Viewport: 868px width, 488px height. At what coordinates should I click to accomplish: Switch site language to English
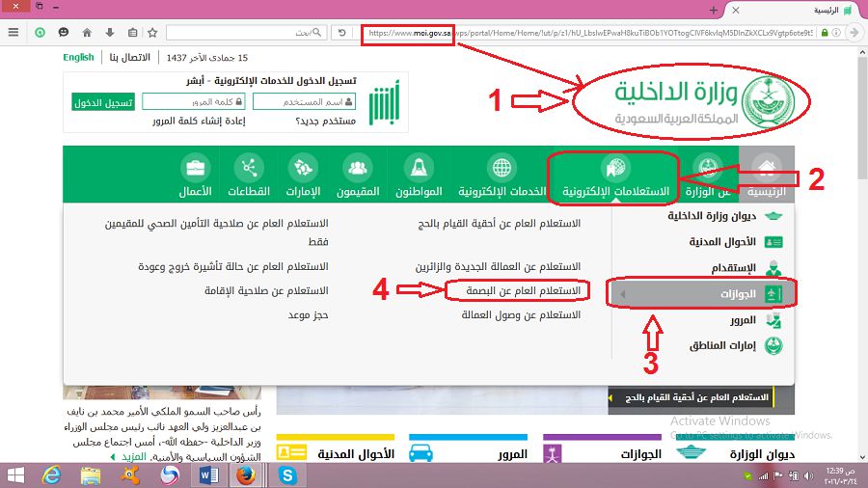(78, 58)
